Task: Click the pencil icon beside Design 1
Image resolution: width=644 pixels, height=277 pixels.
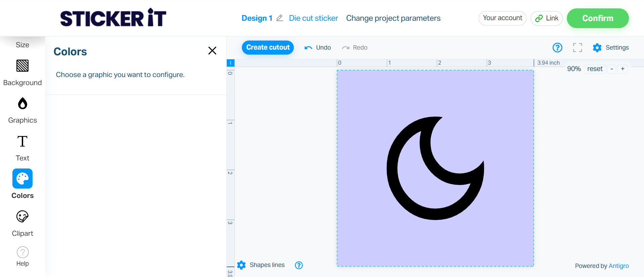Action: click(x=280, y=18)
